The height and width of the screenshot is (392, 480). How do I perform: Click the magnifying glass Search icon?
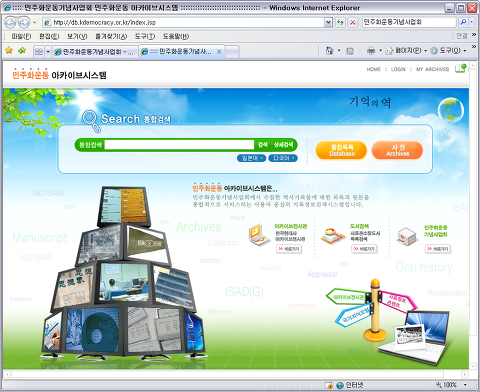91,121
